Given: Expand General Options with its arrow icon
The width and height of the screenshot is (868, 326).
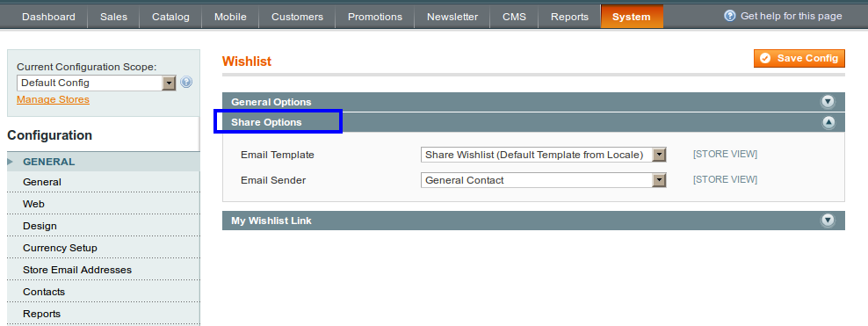Looking at the screenshot, I should [x=828, y=102].
